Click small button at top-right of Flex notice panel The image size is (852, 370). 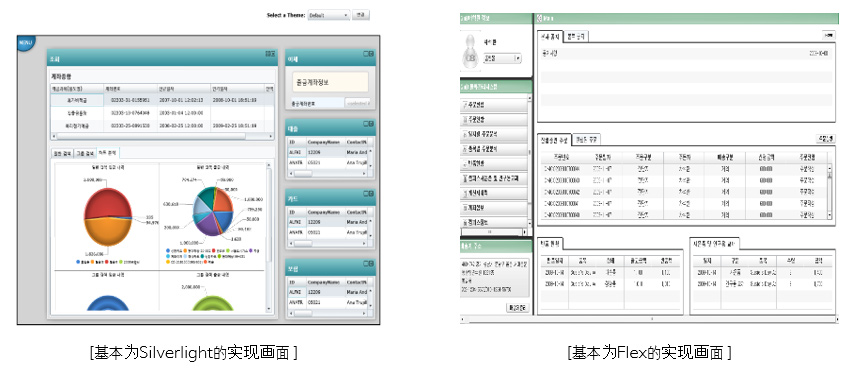pyautogui.click(x=829, y=35)
